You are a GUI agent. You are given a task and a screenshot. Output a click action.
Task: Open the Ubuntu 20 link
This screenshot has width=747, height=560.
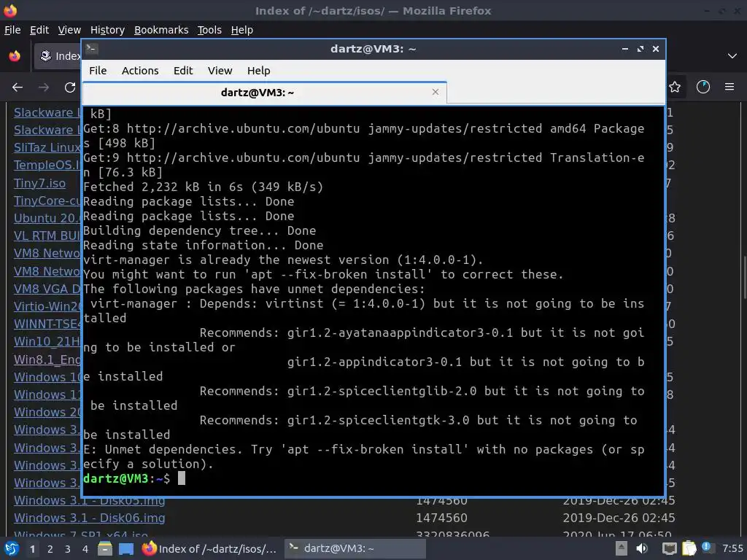pos(47,218)
